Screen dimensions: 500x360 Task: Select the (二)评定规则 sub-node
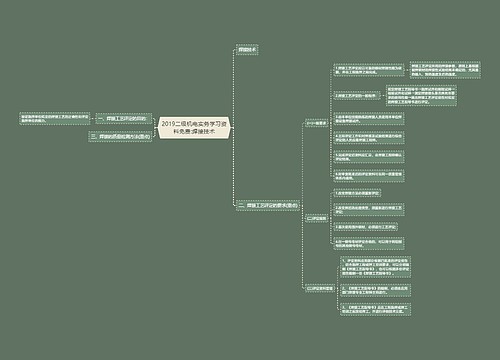pos(317,219)
